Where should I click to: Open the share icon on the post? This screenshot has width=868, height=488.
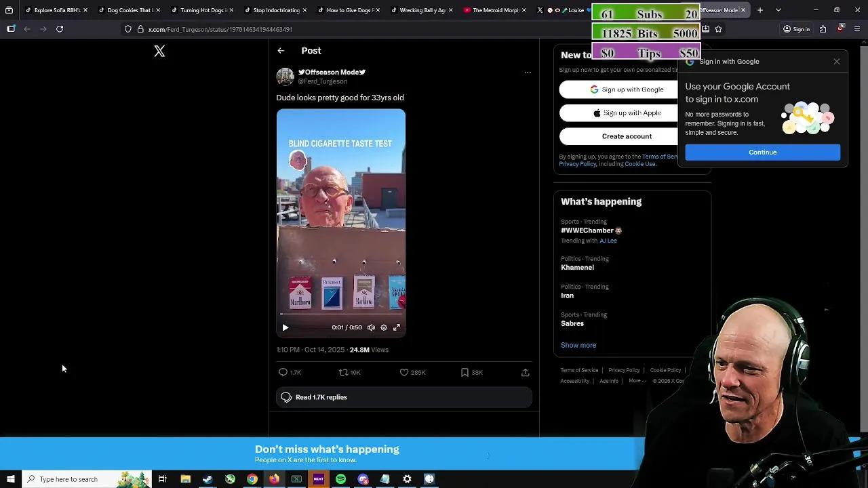click(525, 372)
